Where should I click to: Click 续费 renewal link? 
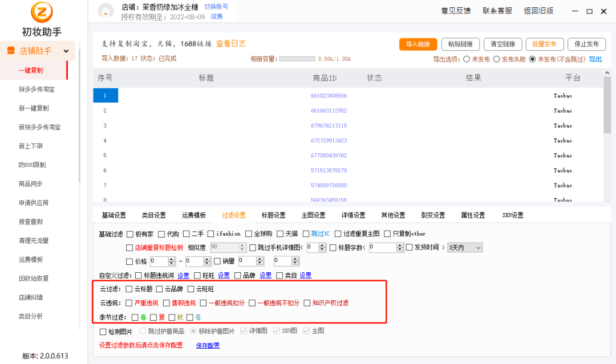coord(217,17)
